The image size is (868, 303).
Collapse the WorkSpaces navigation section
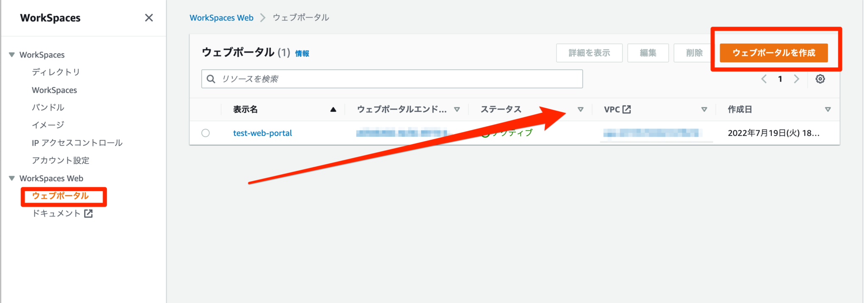coord(12,55)
